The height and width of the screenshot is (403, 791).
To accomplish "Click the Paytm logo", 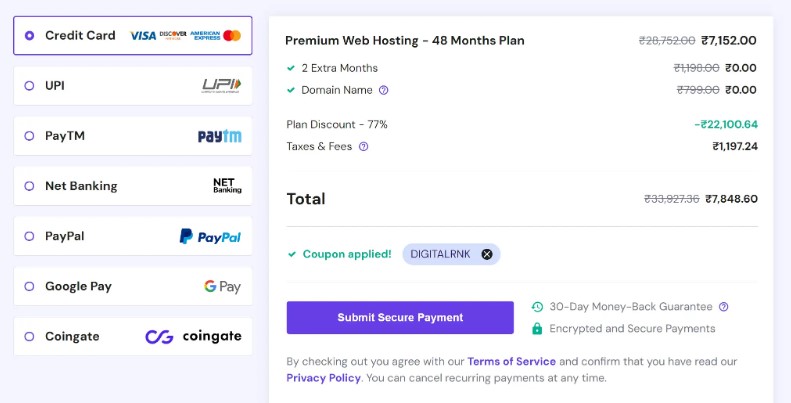I will pos(219,136).
